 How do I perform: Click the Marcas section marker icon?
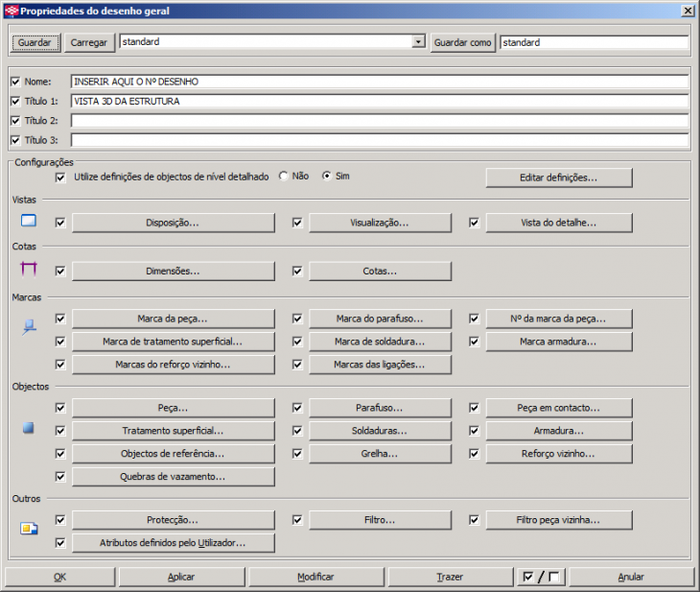pyautogui.click(x=29, y=327)
